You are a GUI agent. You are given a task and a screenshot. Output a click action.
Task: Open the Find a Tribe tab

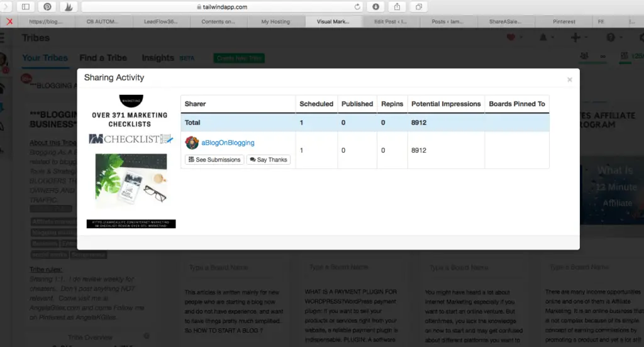[x=103, y=58]
